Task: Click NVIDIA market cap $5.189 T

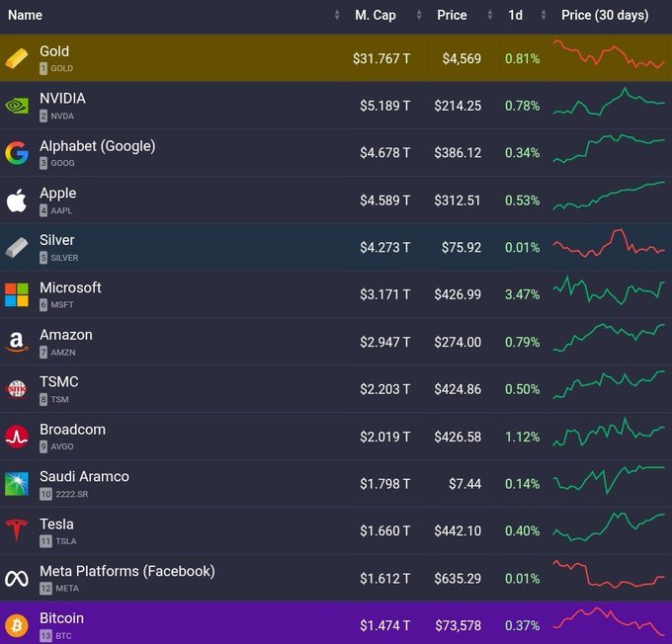Action: (384, 106)
